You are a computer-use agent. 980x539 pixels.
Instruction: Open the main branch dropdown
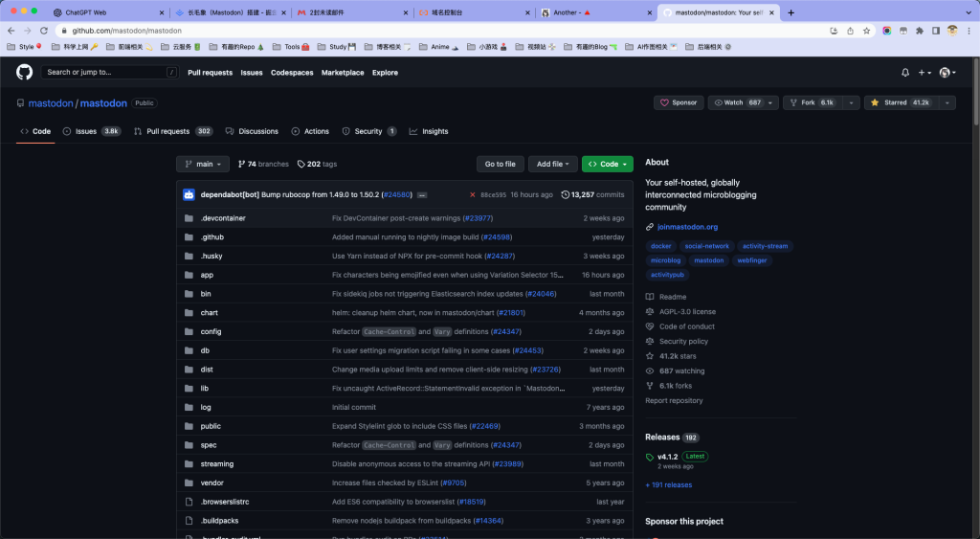tap(203, 164)
